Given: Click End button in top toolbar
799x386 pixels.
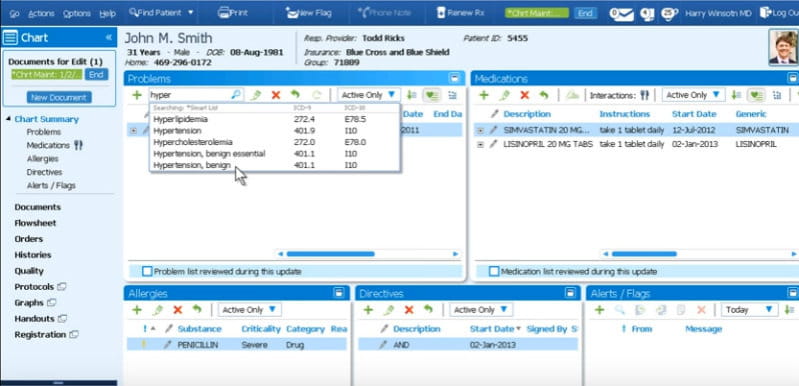Looking at the screenshot, I should pyautogui.click(x=585, y=13).
